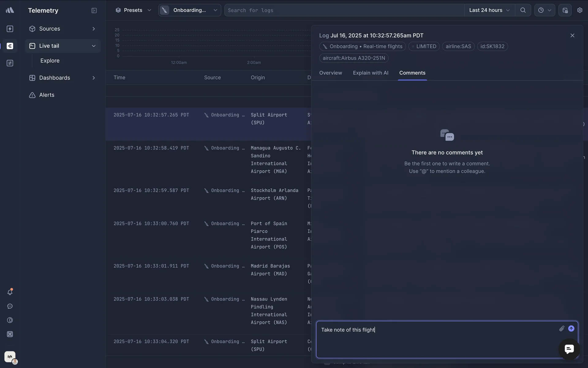Switch to the Explain with AI tab
This screenshot has width=588, height=368.
(x=371, y=73)
